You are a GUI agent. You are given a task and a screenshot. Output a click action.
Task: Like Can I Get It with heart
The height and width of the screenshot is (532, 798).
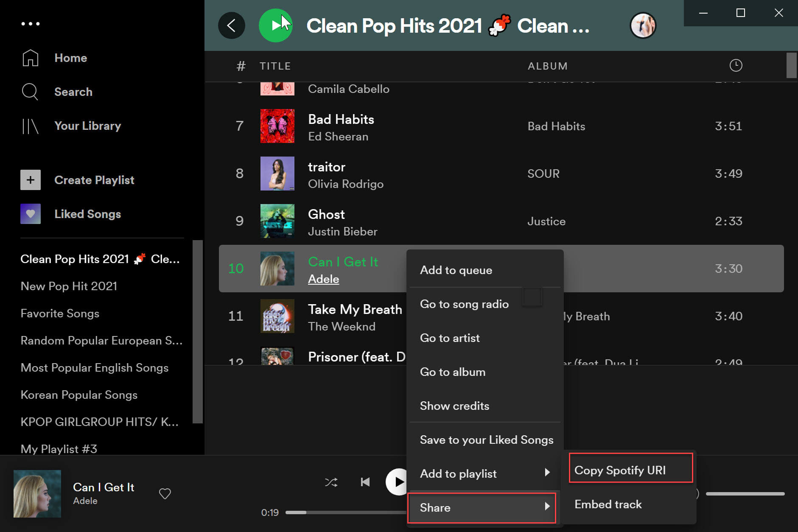pyautogui.click(x=165, y=493)
